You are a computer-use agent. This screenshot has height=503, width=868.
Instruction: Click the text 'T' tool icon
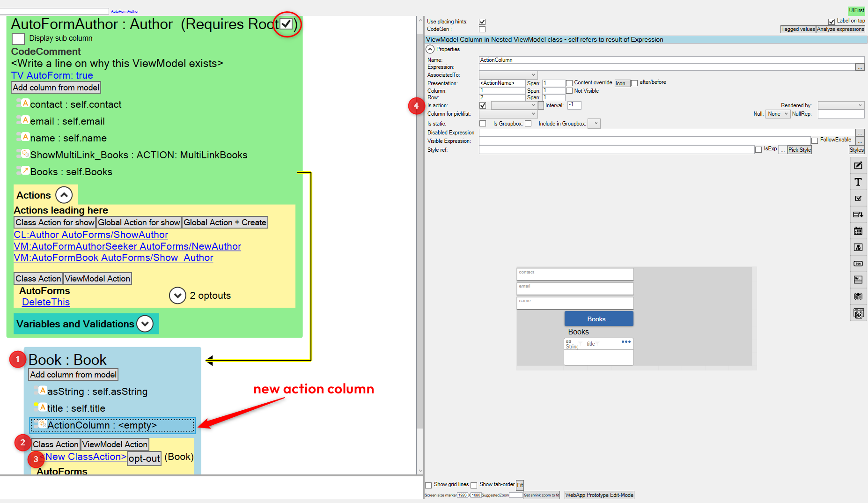click(858, 182)
